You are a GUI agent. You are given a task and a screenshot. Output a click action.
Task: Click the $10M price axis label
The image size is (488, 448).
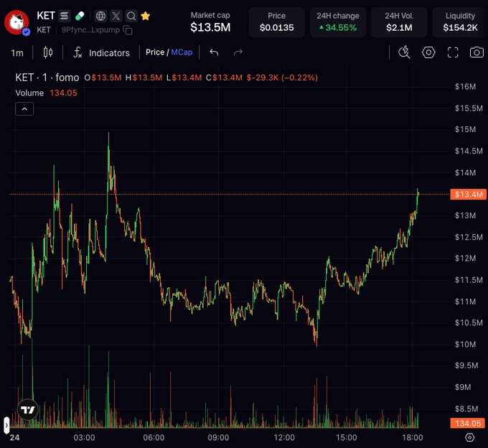pos(465,345)
